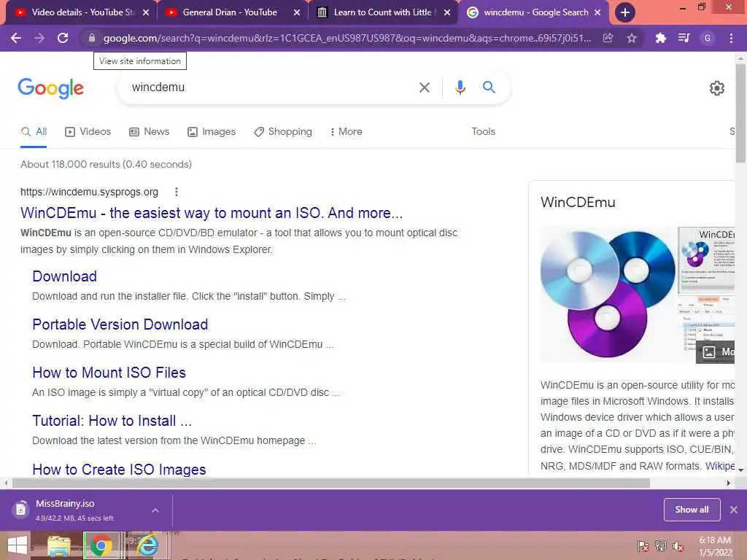Image resolution: width=747 pixels, height=560 pixels.
Task: Open the Download sitelink
Action: coord(65,276)
